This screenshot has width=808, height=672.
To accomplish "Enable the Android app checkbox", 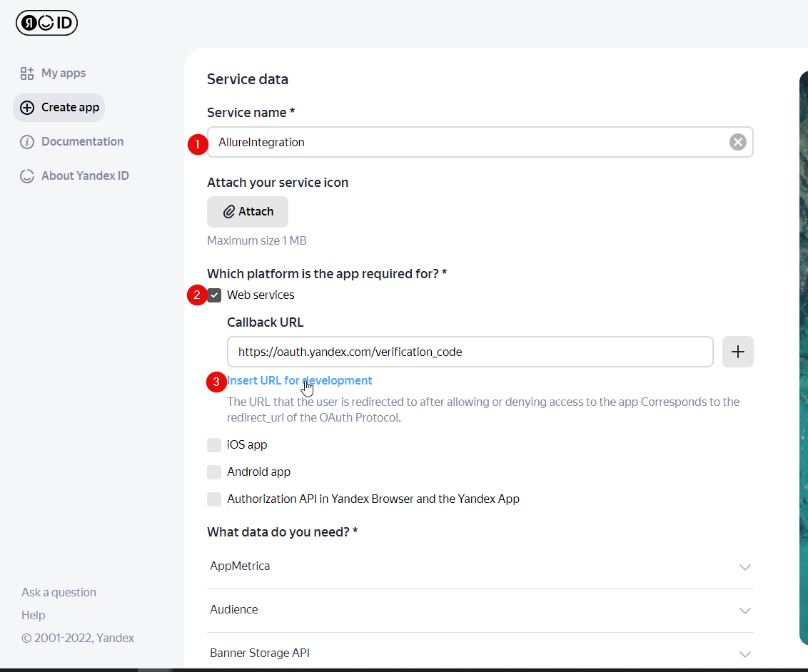I will tap(214, 472).
